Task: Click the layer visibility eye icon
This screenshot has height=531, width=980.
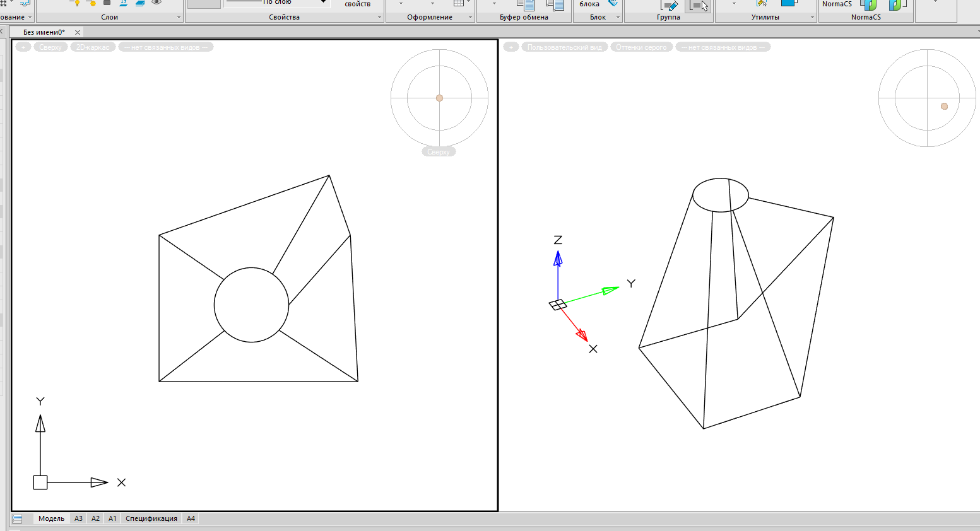Action: click(x=156, y=3)
